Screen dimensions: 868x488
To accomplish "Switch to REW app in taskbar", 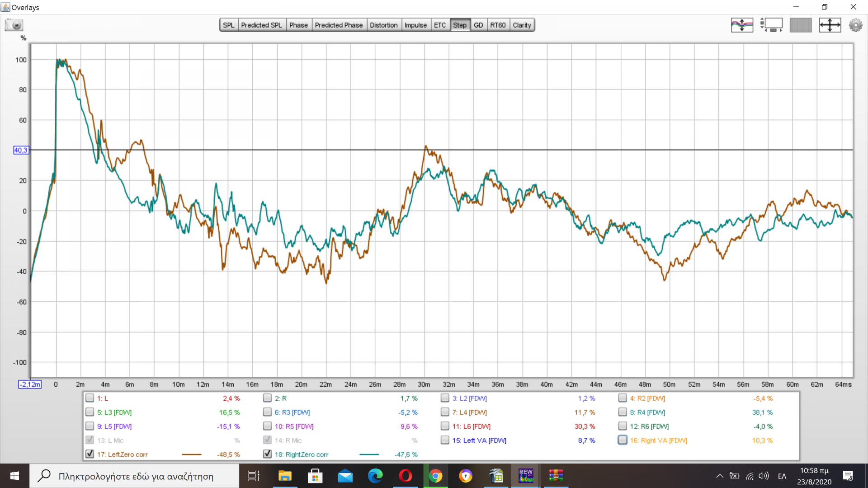I will tap(526, 476).
